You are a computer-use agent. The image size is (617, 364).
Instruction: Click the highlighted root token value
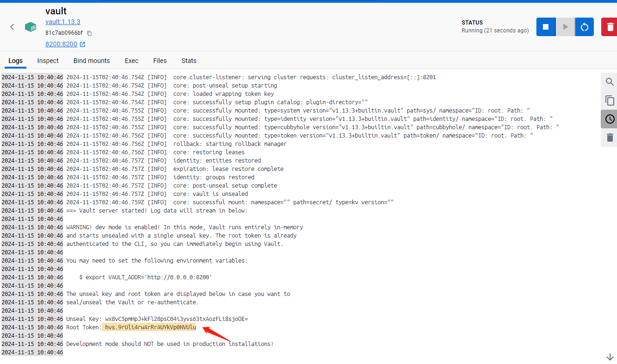[151, 327]
